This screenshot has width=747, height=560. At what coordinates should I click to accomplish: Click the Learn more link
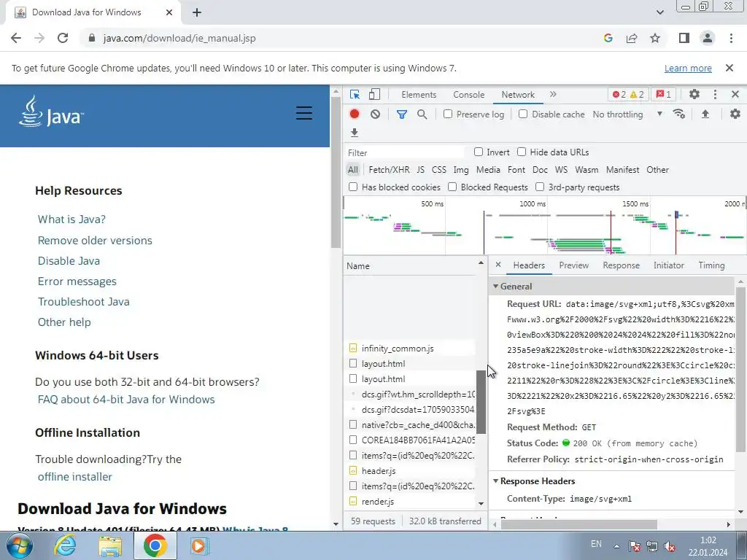coord(688,68)
